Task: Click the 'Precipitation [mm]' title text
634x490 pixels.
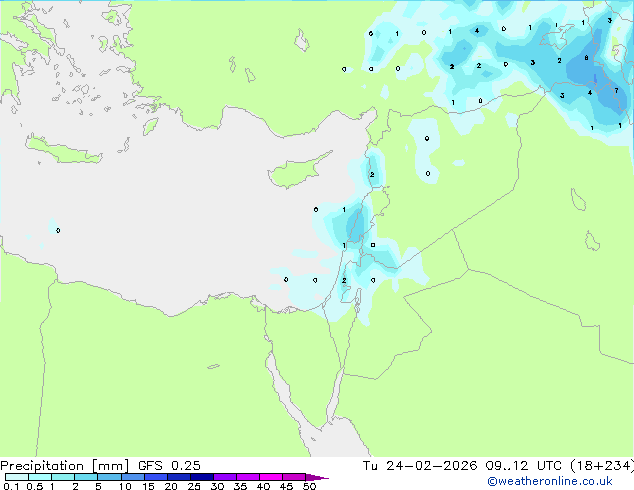Action: tap(64, 466)
